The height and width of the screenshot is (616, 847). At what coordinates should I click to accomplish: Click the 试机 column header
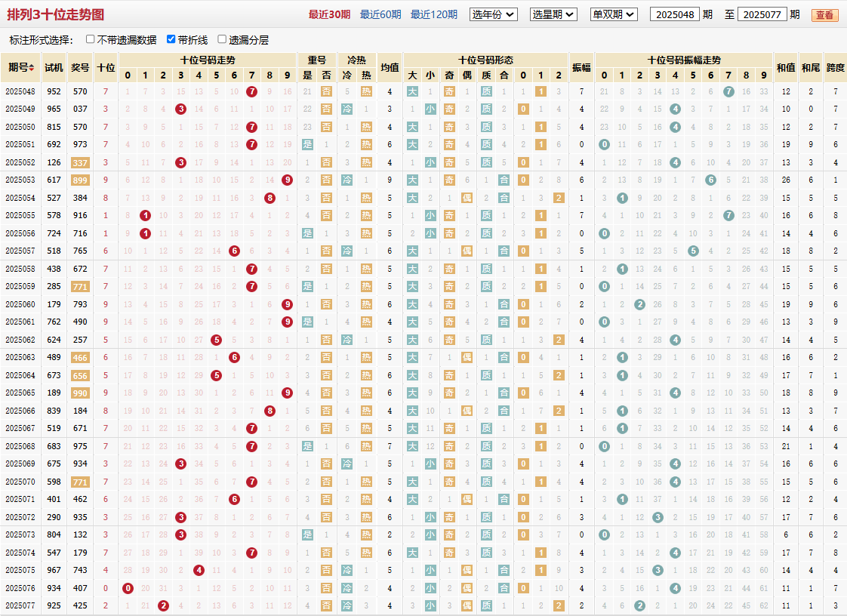54,67
